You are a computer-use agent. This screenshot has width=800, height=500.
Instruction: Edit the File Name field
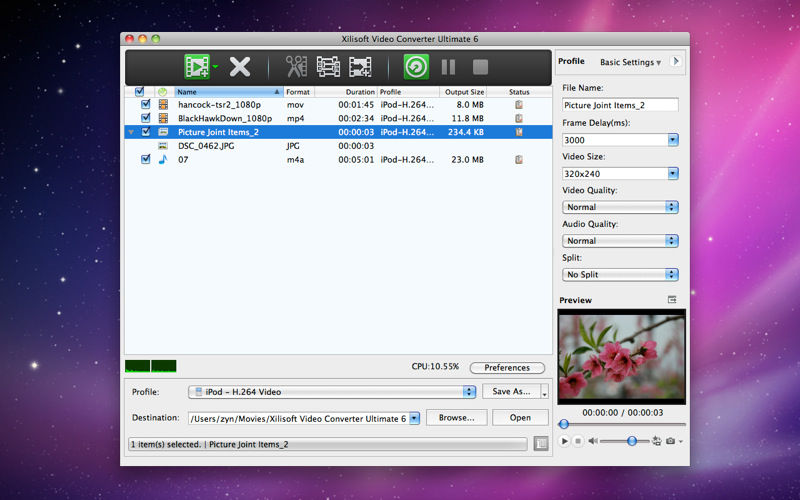(x=620, y=105)
